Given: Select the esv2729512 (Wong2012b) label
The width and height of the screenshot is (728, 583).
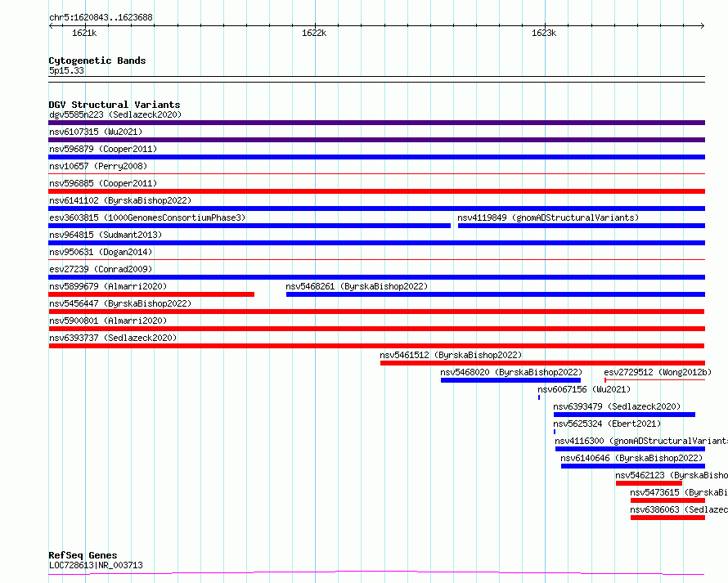Looking at the screenshot, I should tap(658, 372).
